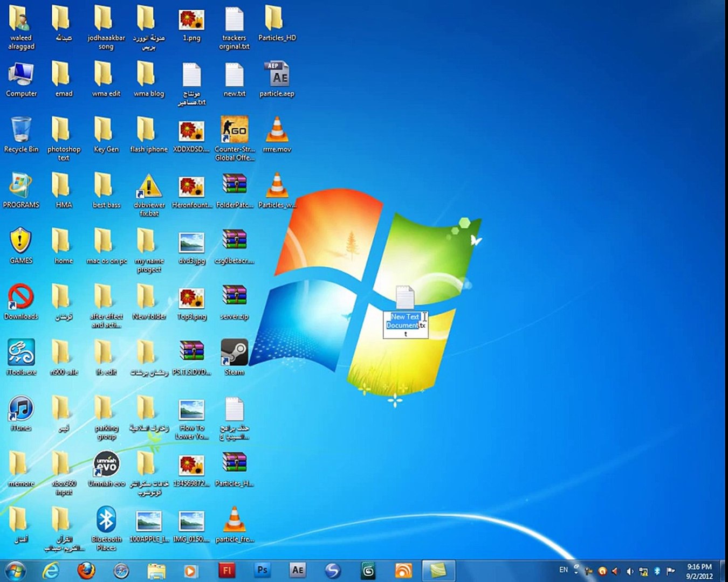Select the rrrre.mov VLC file
The image size is (728, 582).
(x=277, y=135)
